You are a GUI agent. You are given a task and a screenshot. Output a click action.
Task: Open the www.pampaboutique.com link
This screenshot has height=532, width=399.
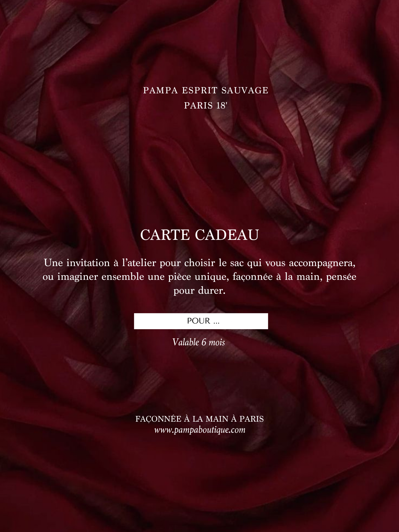coord(200,430)
